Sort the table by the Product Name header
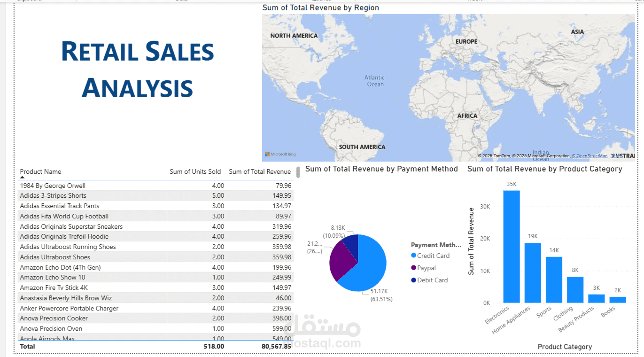644x357 pixels. [x=40, y=172]
